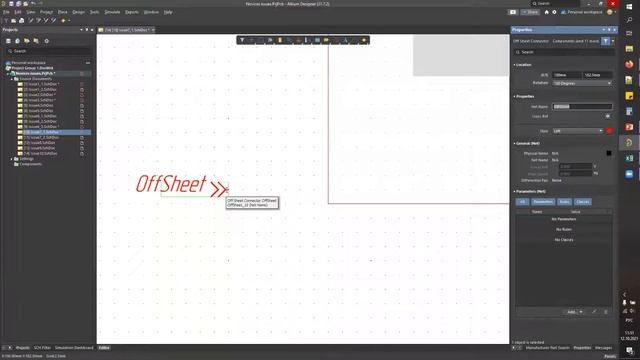Switch to the SCH Filter panel tab
The height and width of the screenshot is (360, 640).
[x=42, y=348]
